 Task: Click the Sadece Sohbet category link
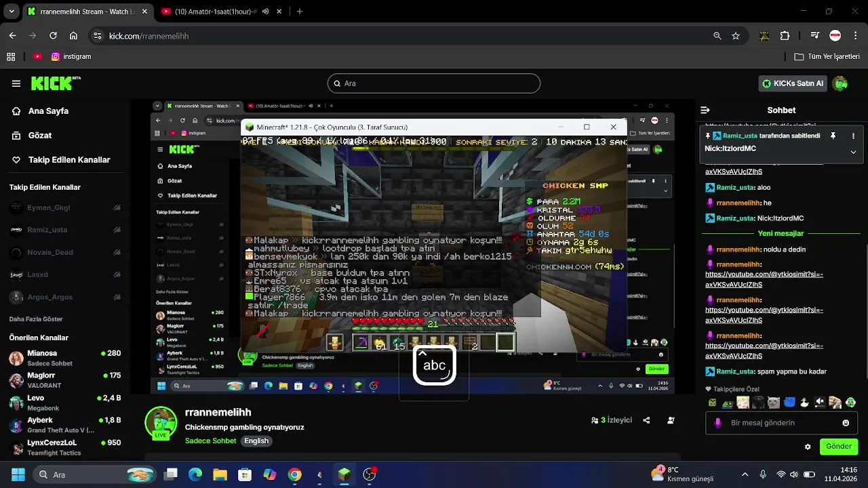[x=210, y=441]
